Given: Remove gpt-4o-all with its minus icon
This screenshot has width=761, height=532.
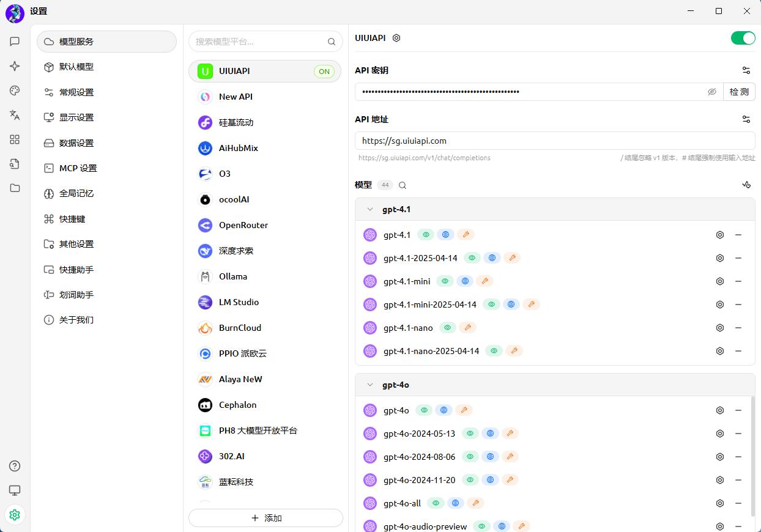Looking at the screenshot, I should click(x=738, y=503).
